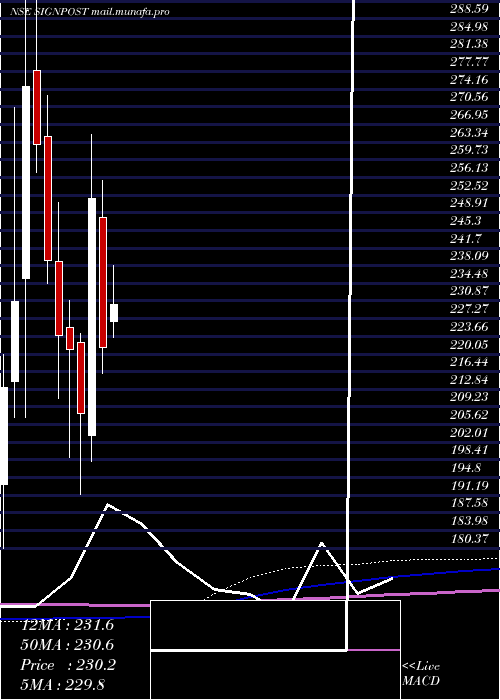Viewport: 500px width, 700px height.
Task: Select the 238.09 price axis label
Action: pyautogui.click(x=469, y=256)
